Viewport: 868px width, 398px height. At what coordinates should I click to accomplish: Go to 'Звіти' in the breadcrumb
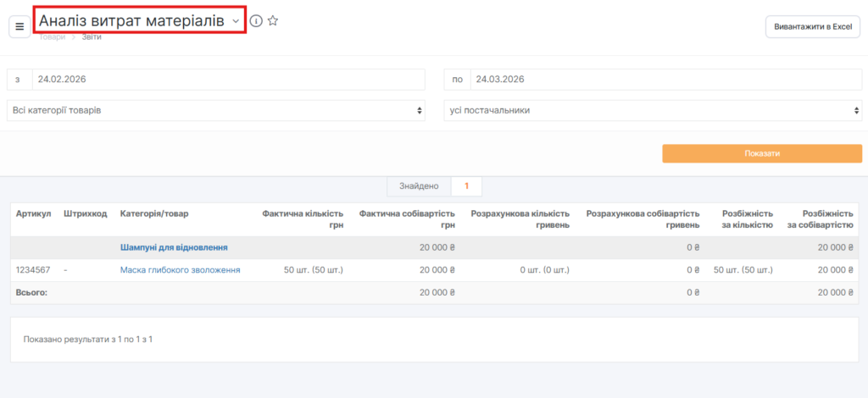92,36
